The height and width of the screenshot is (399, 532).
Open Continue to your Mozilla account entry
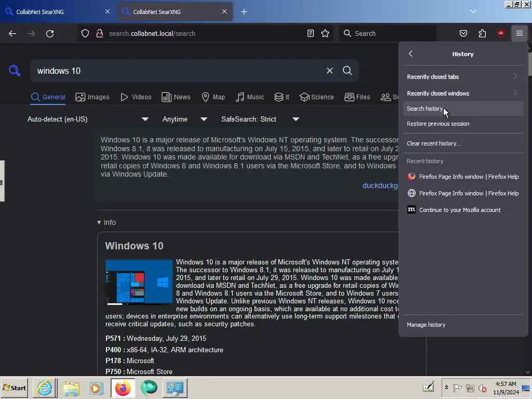463,210
